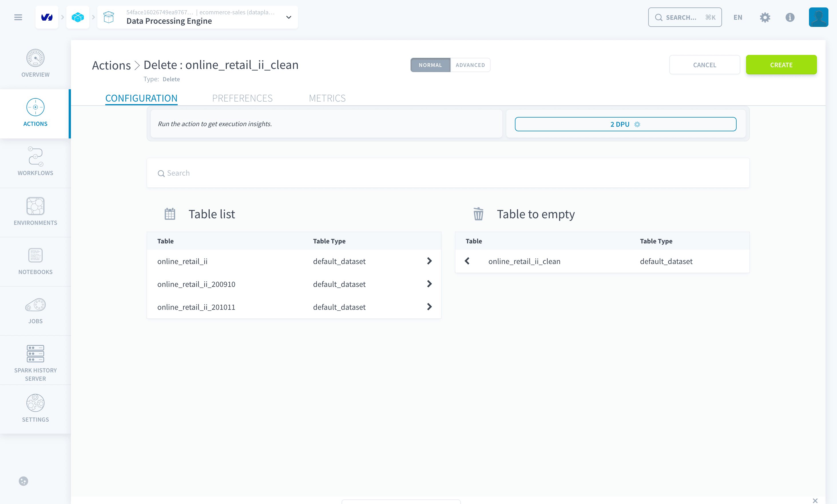Open the hamburger menu icon

(18, 17)
